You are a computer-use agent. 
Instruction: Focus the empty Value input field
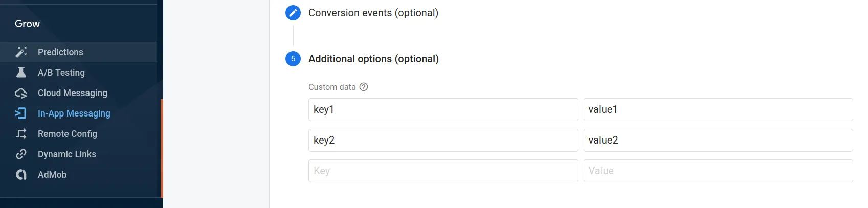pos(718,171)
